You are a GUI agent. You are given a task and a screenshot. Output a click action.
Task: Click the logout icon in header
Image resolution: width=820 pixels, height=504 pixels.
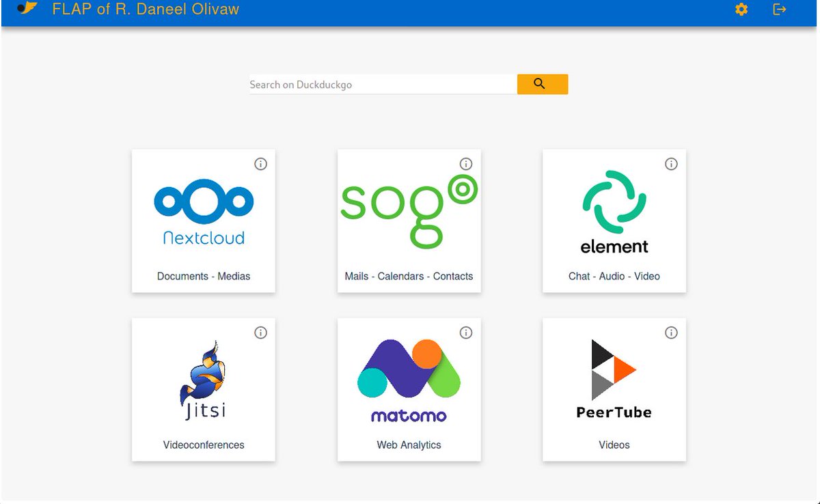pyautogui.click(x=780, y=10)
